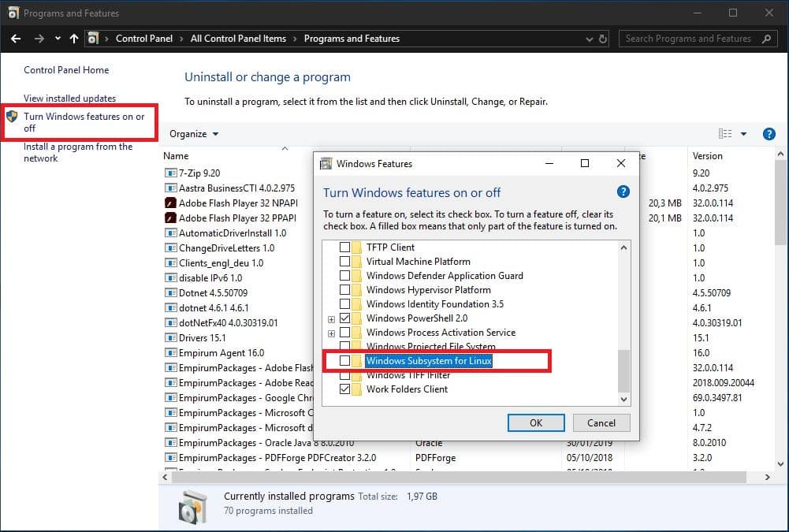
Task: Enable Windows Process Activation Service checkbox
Action: pyautogui.click(x=344, y=332)
